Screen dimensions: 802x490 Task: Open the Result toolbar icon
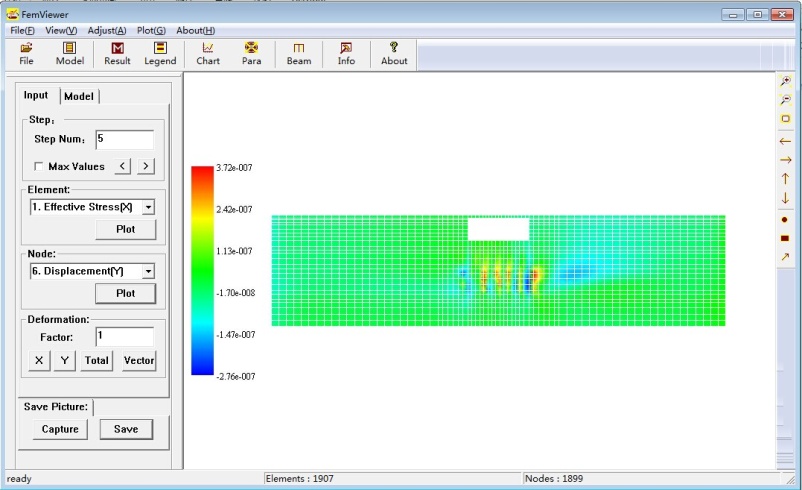pyautogui.click(x=117, y=54)
